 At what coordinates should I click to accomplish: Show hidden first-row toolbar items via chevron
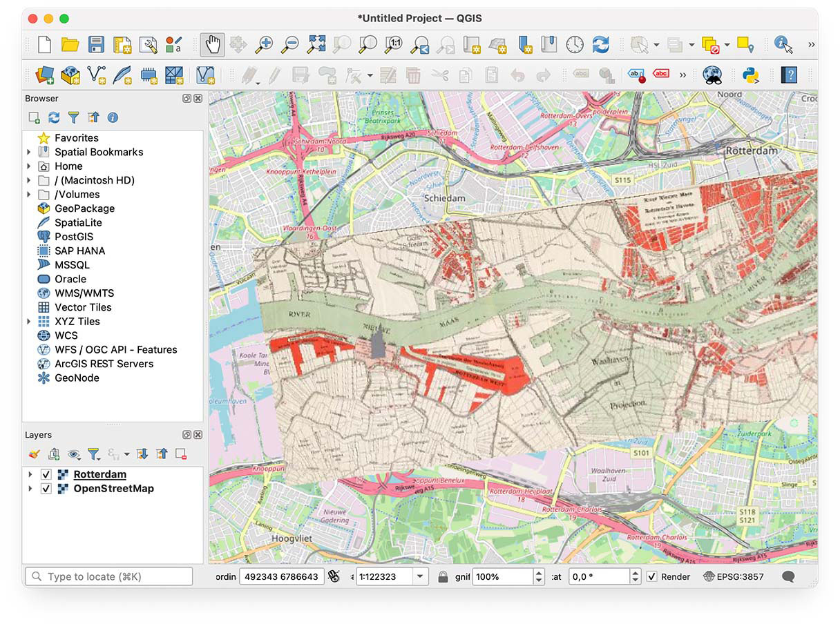pos(812,45)
